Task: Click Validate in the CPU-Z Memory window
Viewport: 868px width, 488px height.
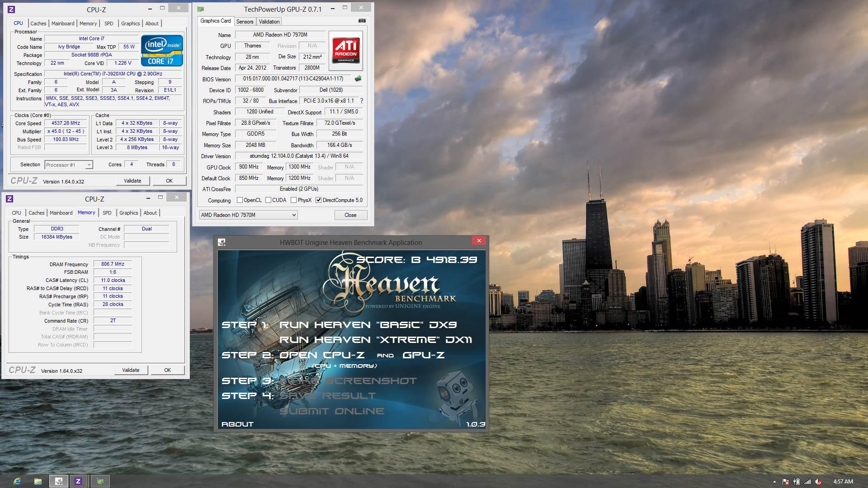Action: click(131, 370)
